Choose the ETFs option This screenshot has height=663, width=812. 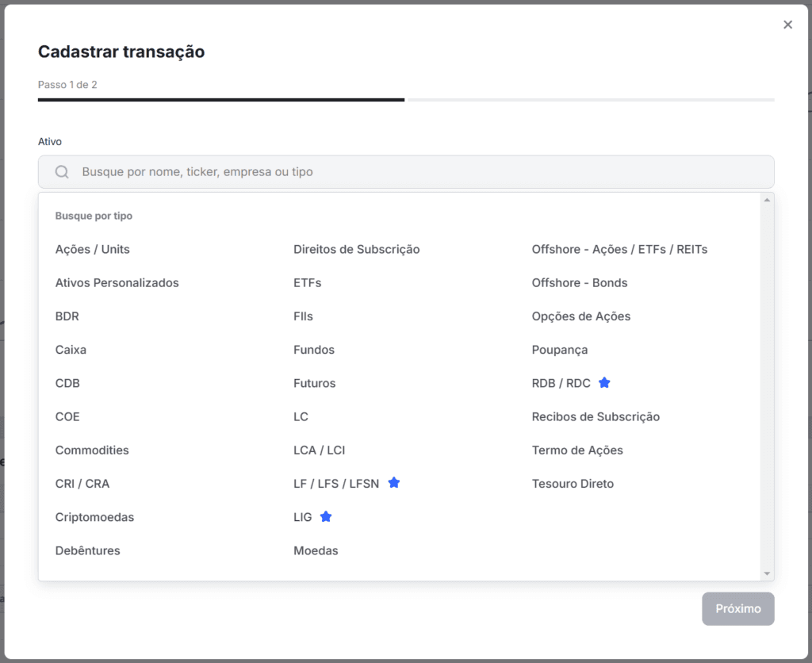point(307,283)
